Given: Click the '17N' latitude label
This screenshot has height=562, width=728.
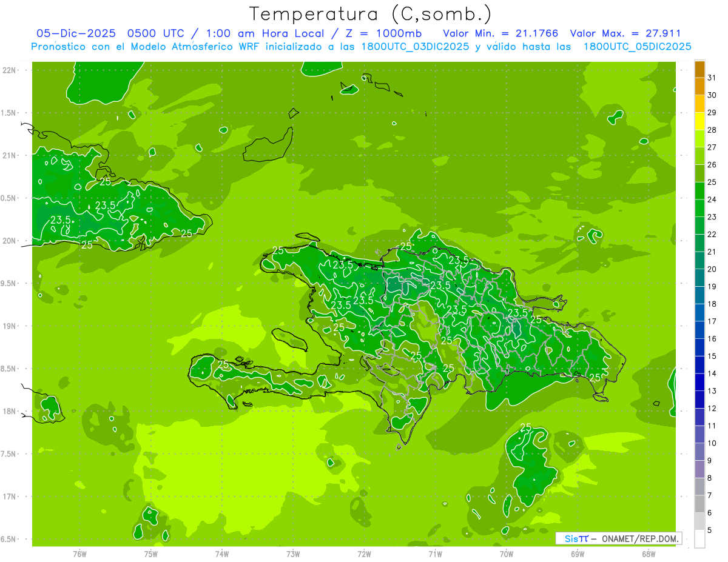Looking at the screenshot, I should (x=10, y=497).
